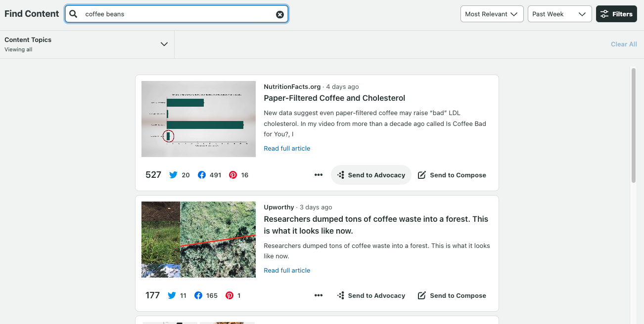Open more options for Upworthy article
Viewport: 644px width, 324px height.
tap(319, 295)
